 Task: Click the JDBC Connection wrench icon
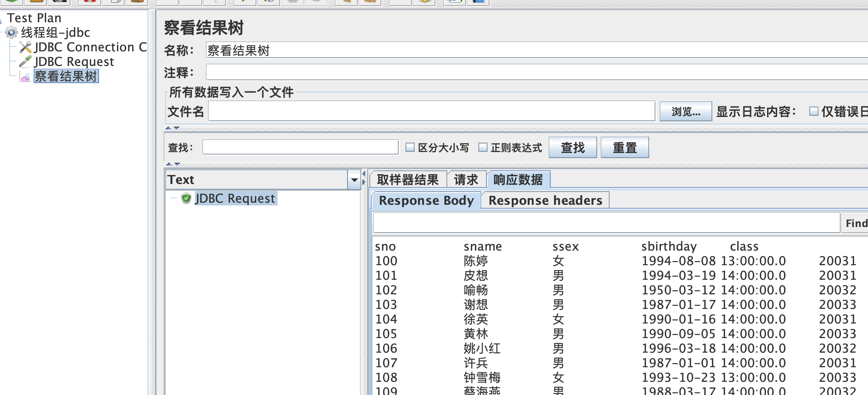pyautogui.click(x=25, y=47)
